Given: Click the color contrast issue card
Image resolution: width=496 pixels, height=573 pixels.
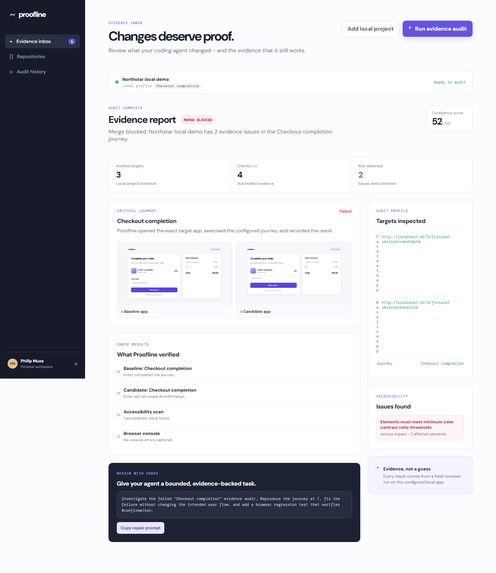Looking at the screenshot, I should 420,428.
